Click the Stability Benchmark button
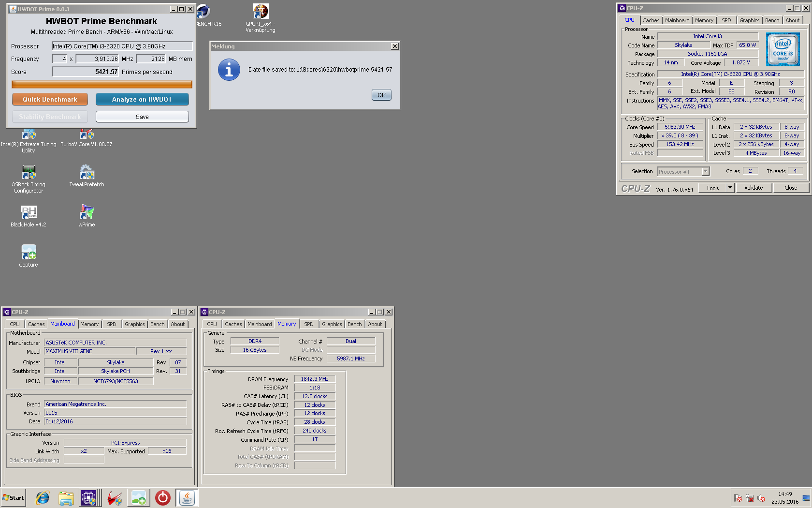Viewport: 812px width, 508px height. [50, 117]
